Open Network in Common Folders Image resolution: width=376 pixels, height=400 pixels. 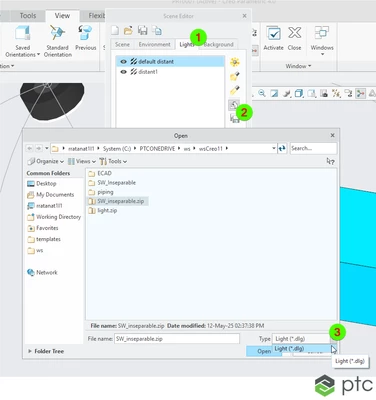coord(42,273)
